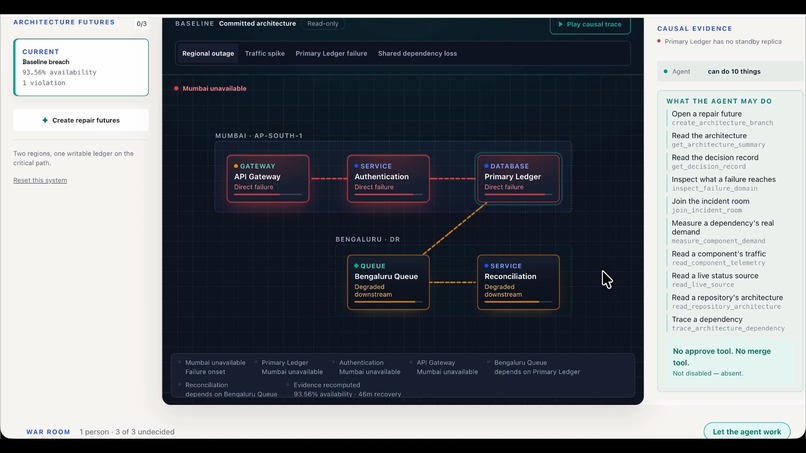This screenshot has width=806, height=453.
Task: Click the Create repair futures button
Action: (x=81, y=120)
